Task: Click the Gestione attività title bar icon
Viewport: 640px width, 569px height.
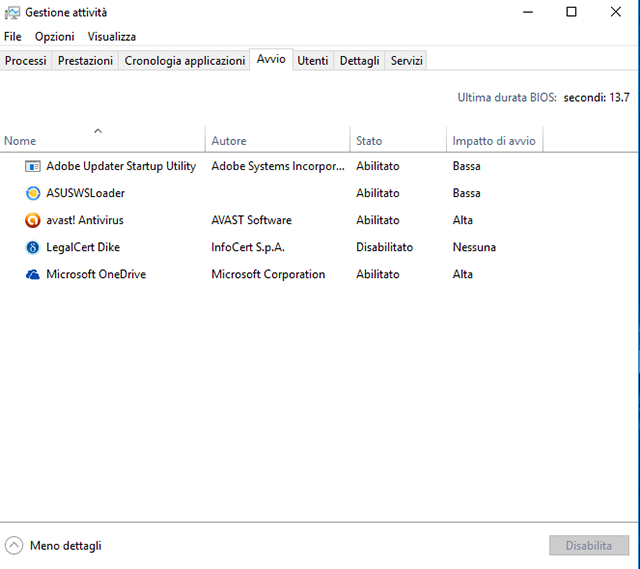Action: [x=12, y=13]
